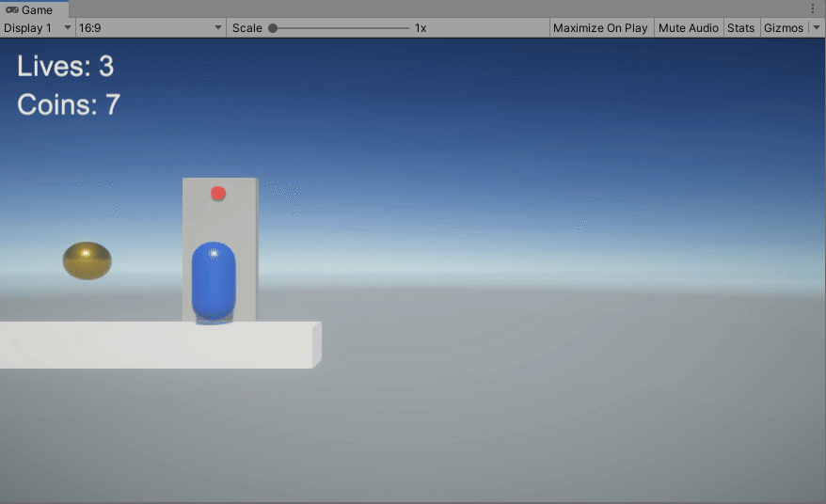Toggle Mute Audio
The width and height of the screenshot is (826, 504).
[688, 28]
